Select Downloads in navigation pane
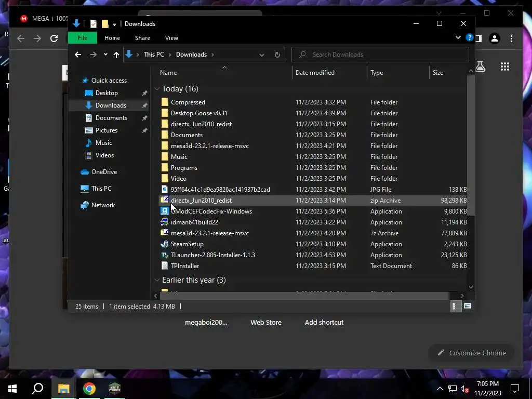This screenshot has width=532, height=399. click(111, 105)
